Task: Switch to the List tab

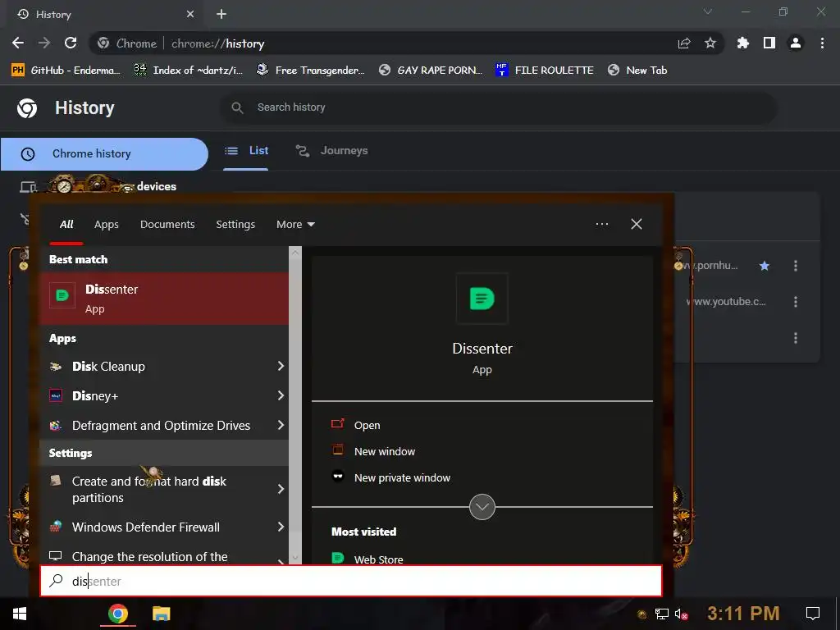Action: pos(246,151)
